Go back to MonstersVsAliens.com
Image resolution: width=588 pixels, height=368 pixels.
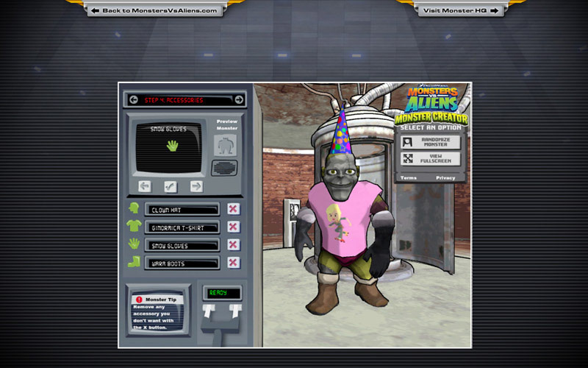point(155,10)
